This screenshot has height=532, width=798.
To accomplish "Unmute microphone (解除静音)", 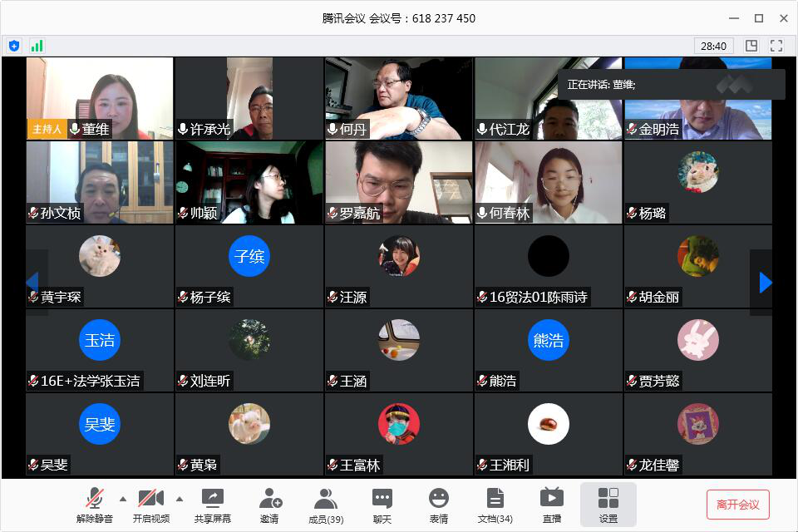I will 95,505.
